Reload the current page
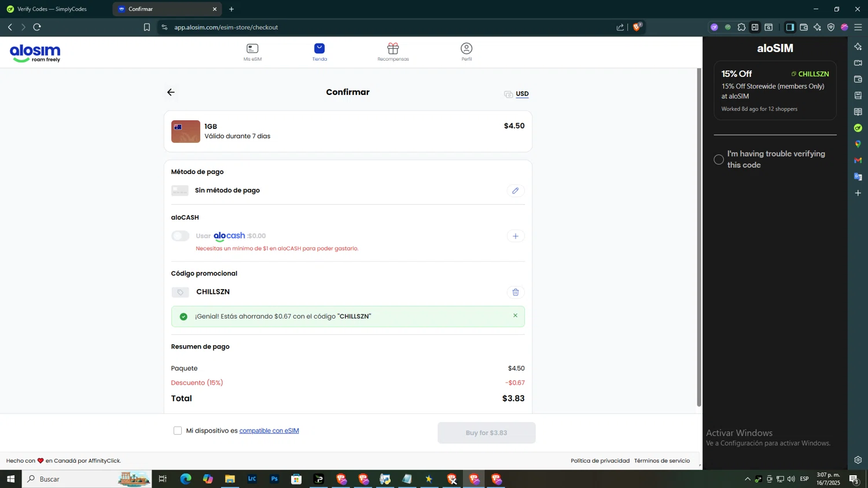The image size is (868, 488). pos(37,27)
